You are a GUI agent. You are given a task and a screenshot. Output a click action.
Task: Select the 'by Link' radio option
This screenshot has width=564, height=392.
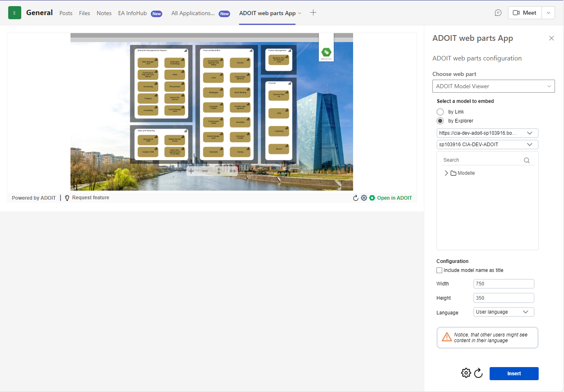[x=440, y=112]
